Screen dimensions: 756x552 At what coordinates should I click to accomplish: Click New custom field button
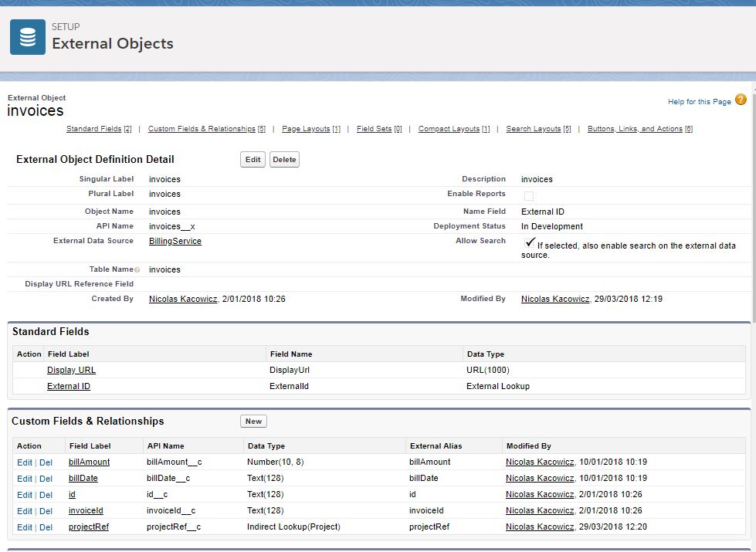point(253,422)
